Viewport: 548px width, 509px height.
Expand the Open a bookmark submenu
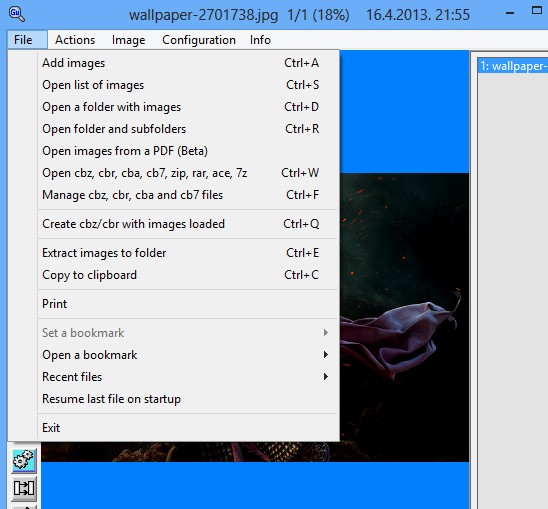pyautogui.click(x=189, y=355)
